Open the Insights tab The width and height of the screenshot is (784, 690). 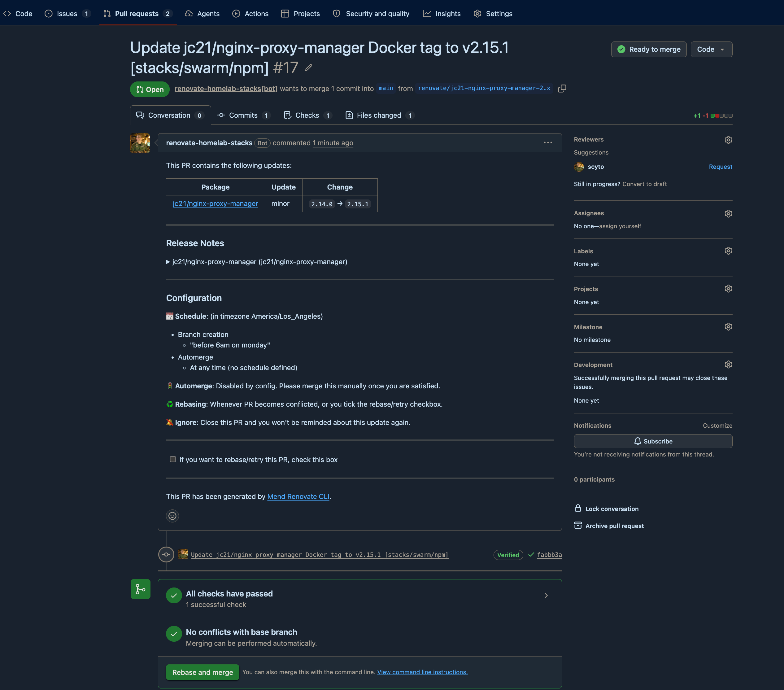pyautogui.click(x=442, y=14)
